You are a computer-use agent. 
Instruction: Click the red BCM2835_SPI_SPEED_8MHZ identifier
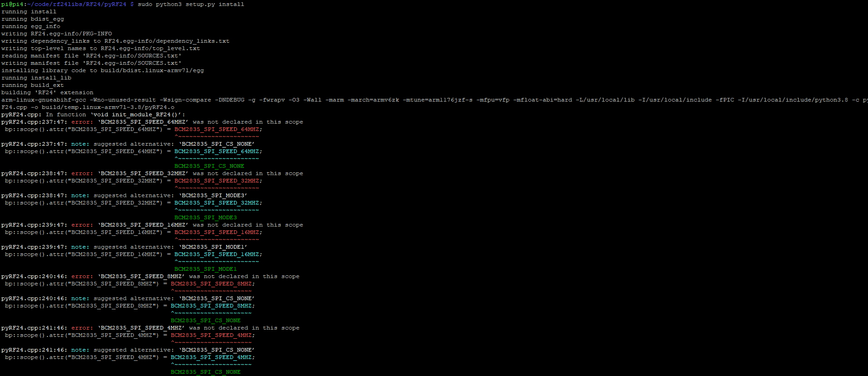point(211,284)
